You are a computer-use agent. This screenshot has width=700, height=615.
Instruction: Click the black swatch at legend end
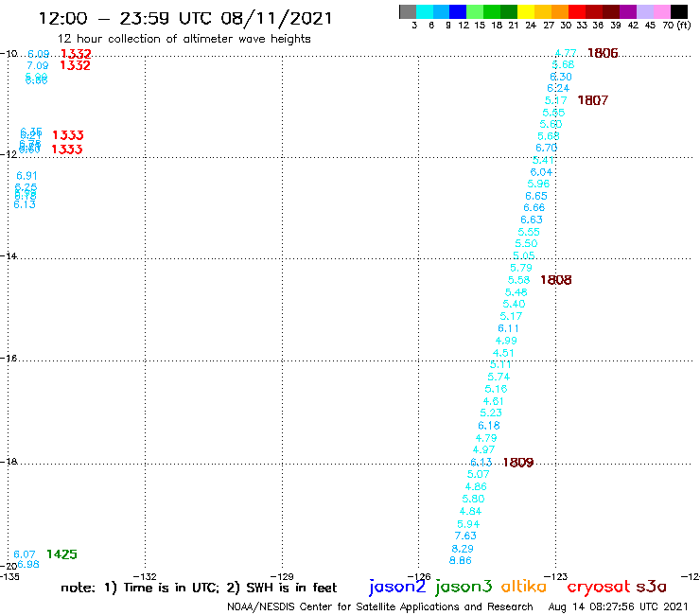click(678, 11)
